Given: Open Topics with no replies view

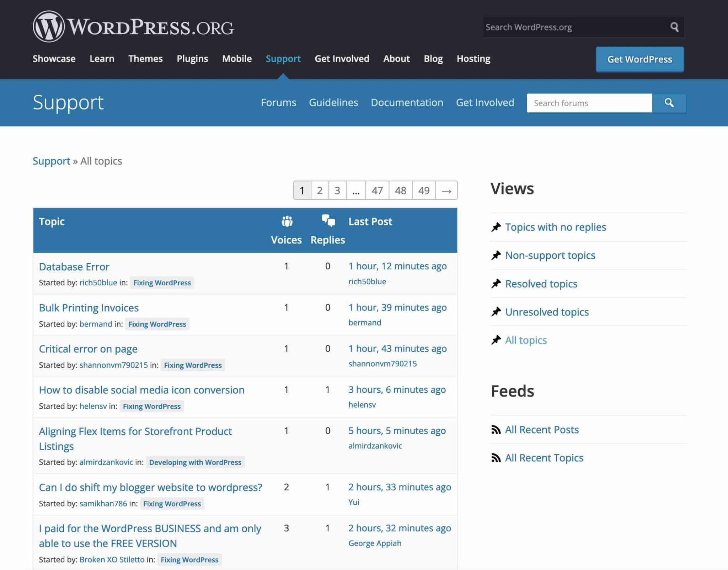Looking at the screenshot, I should (x=556, y=227).
